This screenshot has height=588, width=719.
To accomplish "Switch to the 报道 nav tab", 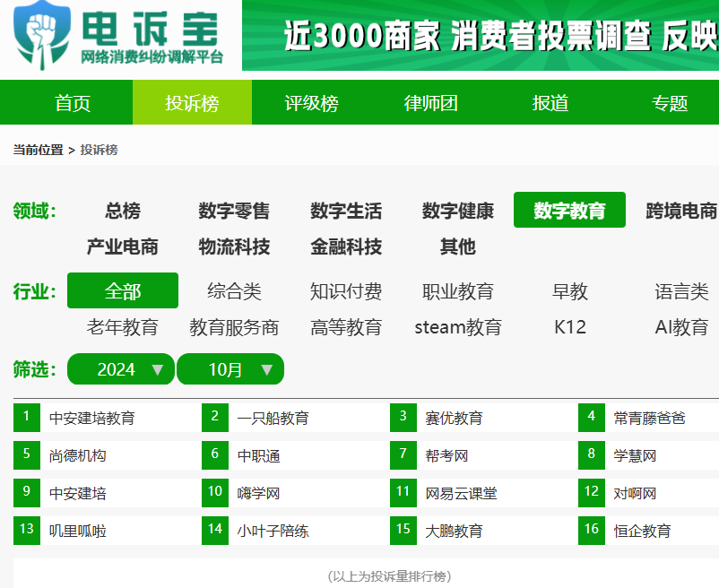I will click(x=550, y=103).
